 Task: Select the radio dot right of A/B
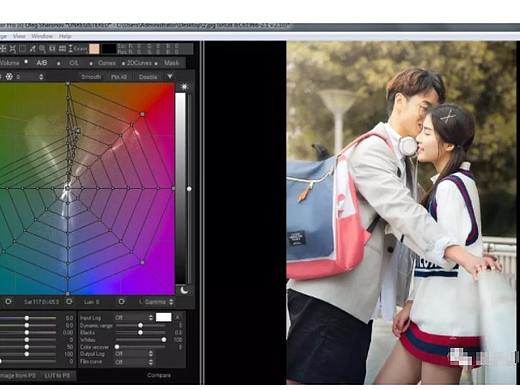(x=59, y=63)
